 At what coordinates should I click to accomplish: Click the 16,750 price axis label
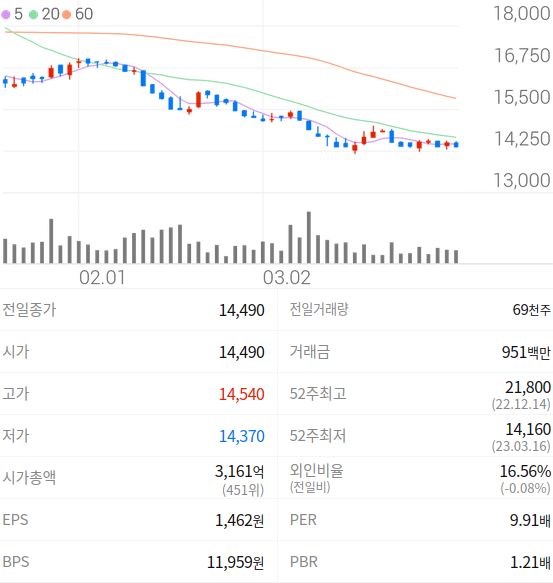pyautogui.click(x=522, y=55)
